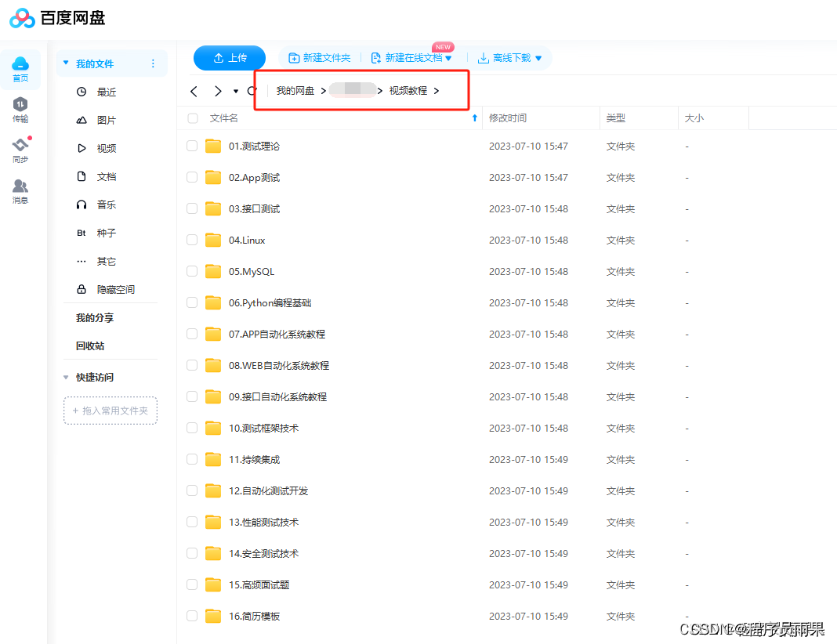The image size is (837, 644).
Task: Select the 05.MySQL folder name
Action: [x=252, y=272]
